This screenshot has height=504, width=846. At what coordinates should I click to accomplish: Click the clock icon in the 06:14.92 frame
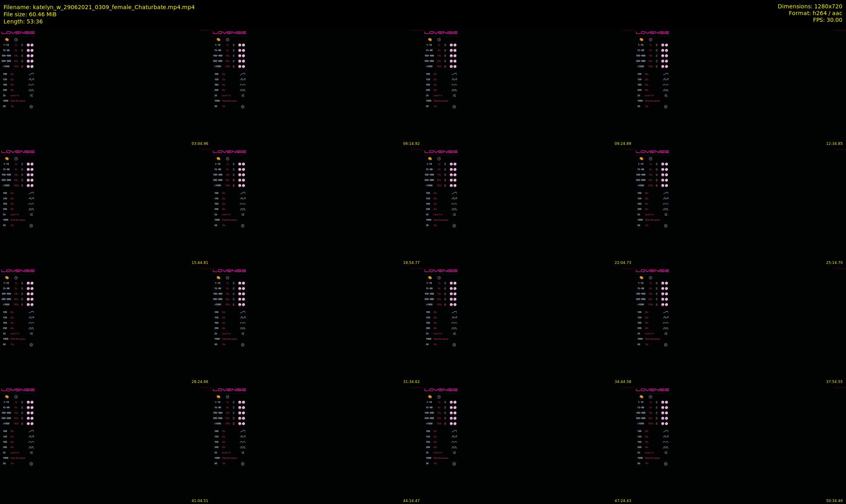(x=227, y=40)
